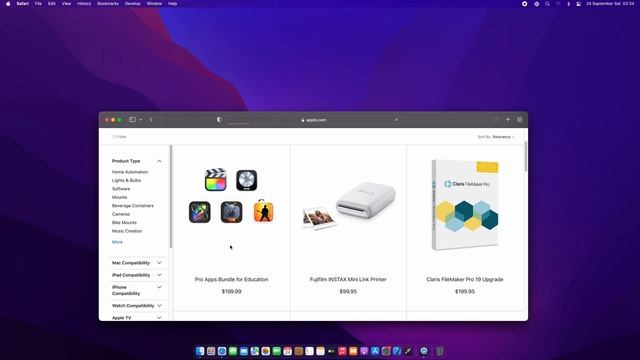This screenshot has width=640, height=360.
Task: Filter by Cameras product type
Action: click(x=121, y=214)
